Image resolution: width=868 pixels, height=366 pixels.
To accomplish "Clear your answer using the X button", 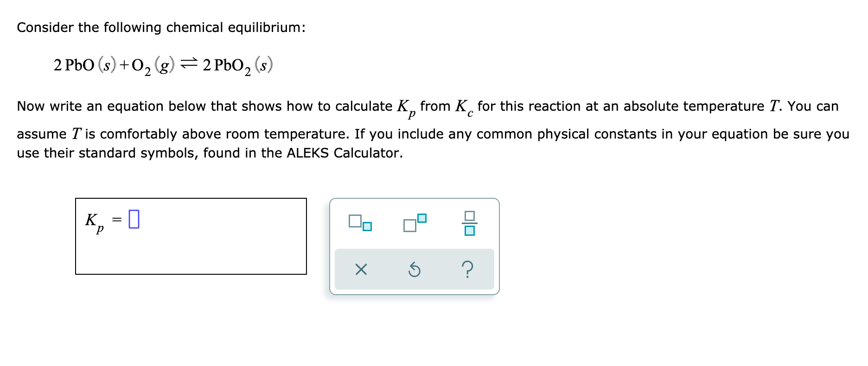I will 362,270.
